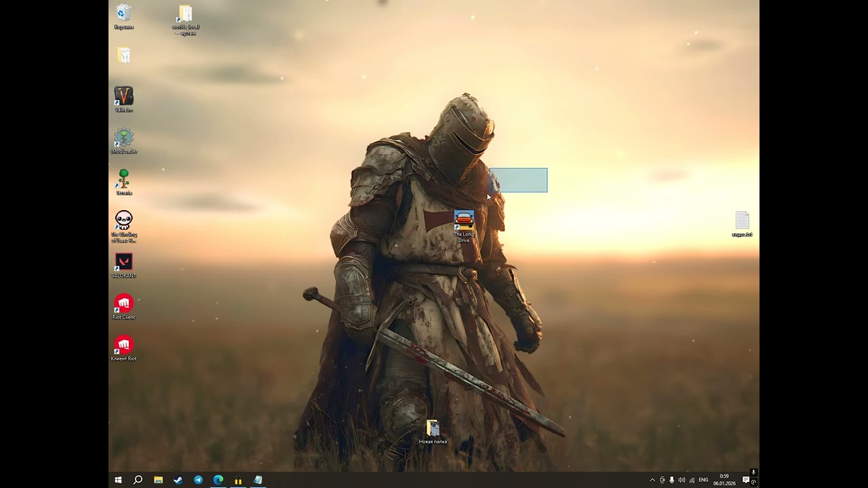Open Telegram from the taskbar

click(198, 480)
